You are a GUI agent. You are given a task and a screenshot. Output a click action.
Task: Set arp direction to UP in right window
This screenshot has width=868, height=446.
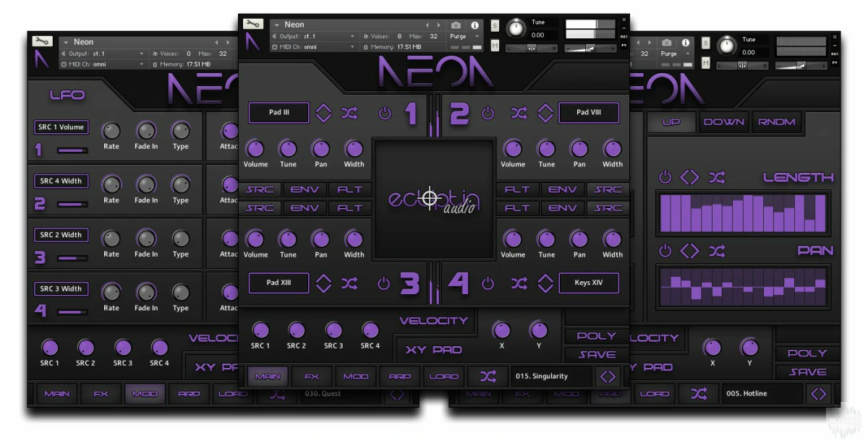pyautogui.click(x=671, y=122)
